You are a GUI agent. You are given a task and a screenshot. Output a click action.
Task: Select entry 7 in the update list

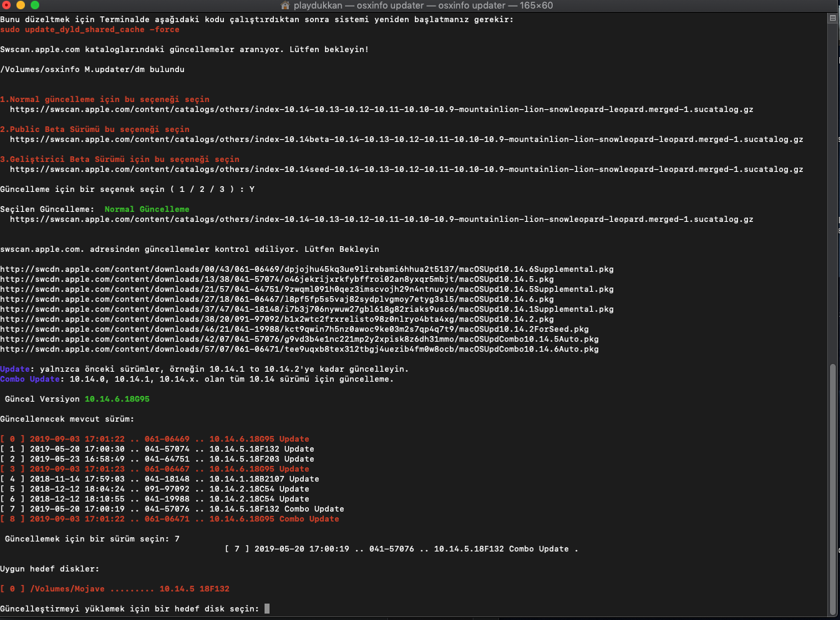pos(172,509)
